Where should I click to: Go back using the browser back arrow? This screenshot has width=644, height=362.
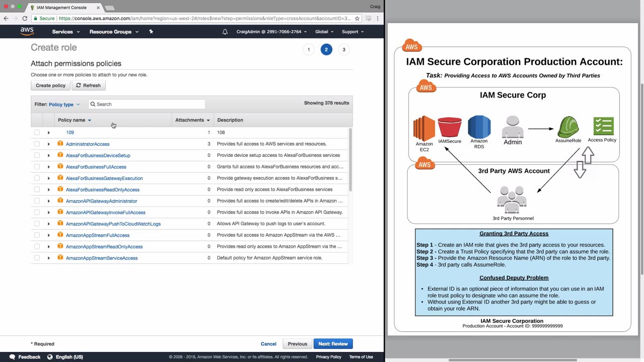[x=6, y=18]
